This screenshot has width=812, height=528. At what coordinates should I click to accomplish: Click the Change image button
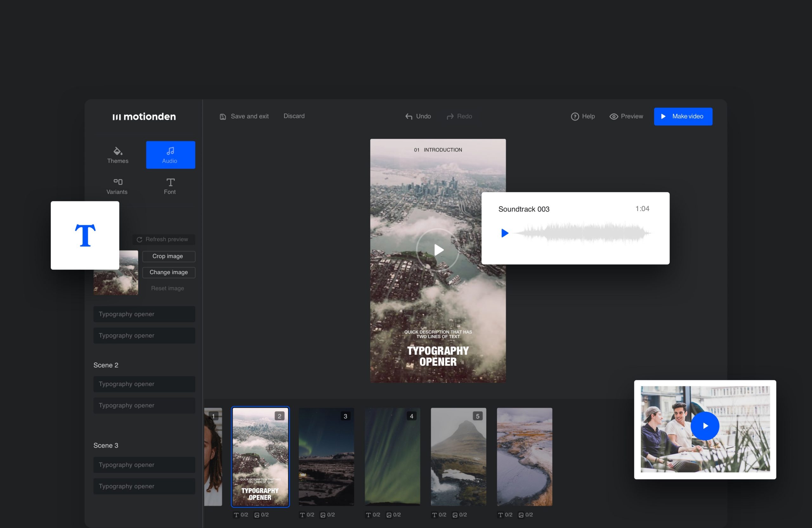[x=168, y=272]
